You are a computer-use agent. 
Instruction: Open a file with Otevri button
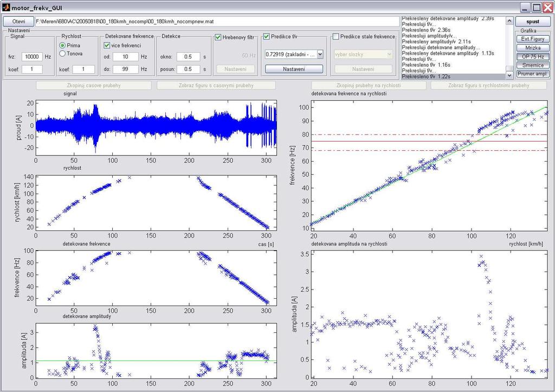19,21
